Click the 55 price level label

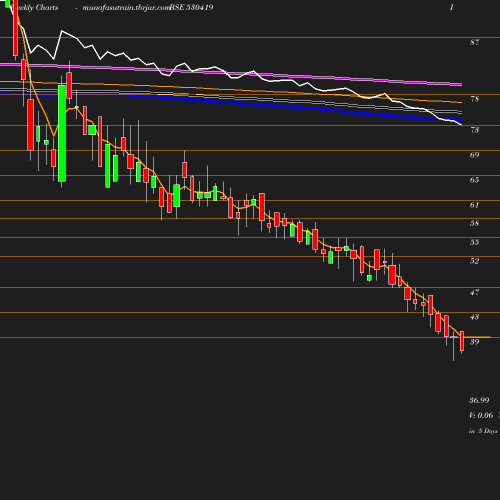click(x=474, y=242)
